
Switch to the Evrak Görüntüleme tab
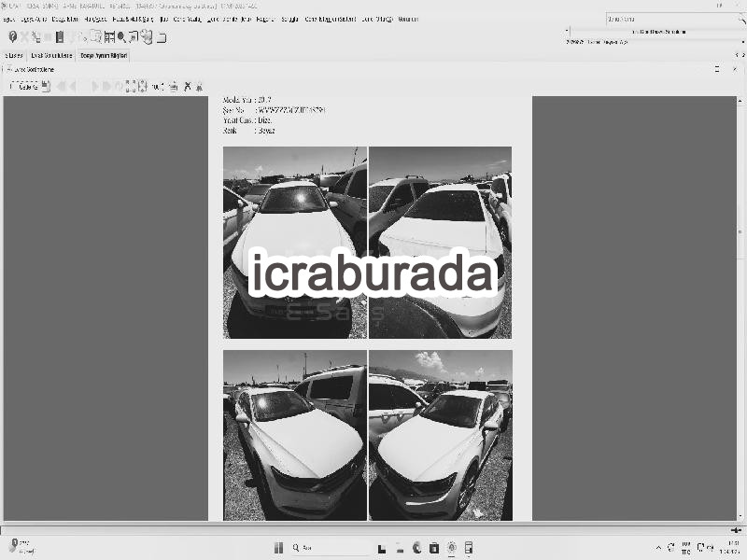click(51, 56)
